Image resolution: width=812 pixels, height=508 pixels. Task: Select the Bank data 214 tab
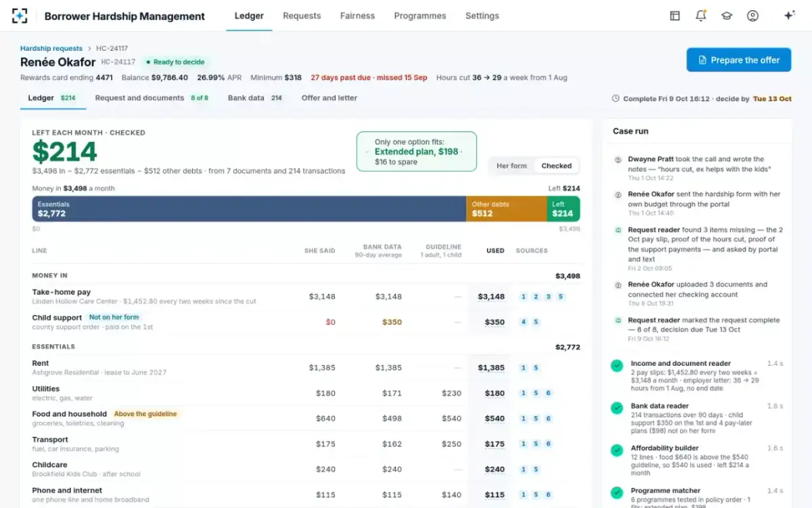pyautogui.click(x=255, y=98)
